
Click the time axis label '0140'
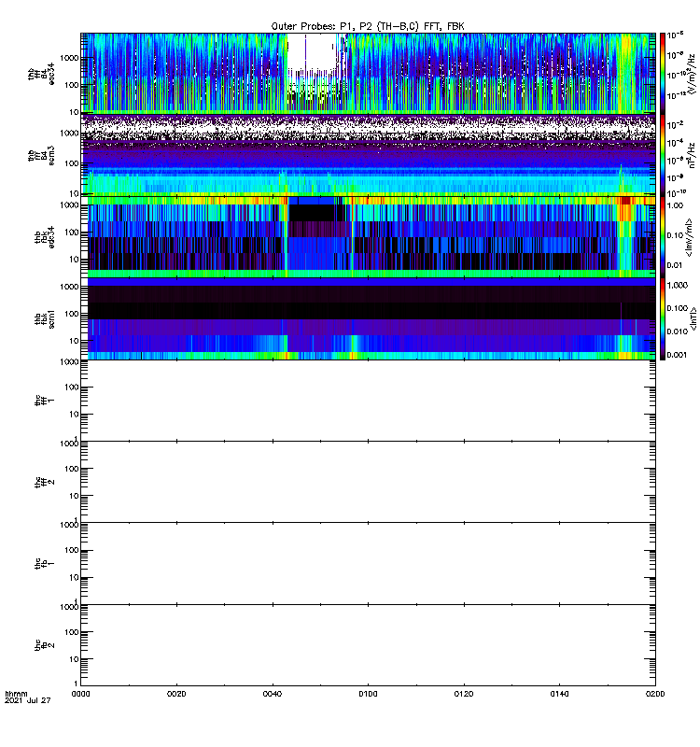pos(559,694)
